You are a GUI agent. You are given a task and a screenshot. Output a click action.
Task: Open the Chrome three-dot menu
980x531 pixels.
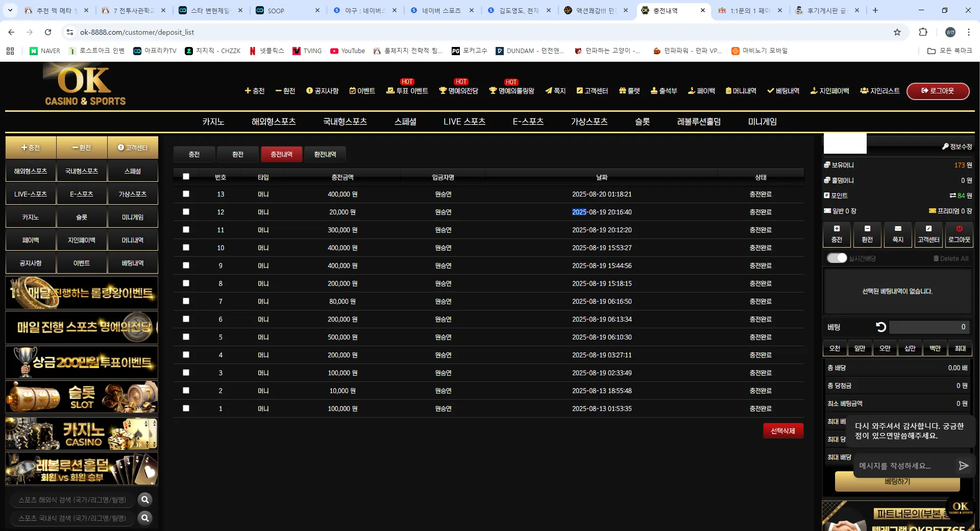tap(968, 32)
